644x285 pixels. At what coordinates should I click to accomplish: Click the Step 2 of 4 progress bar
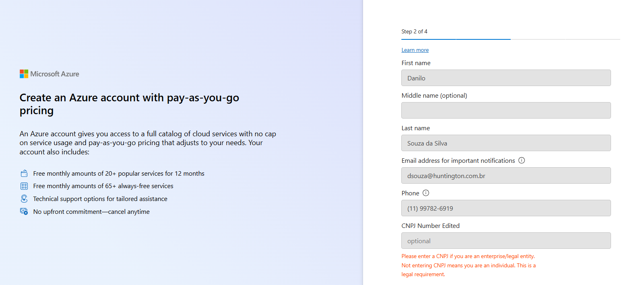pos(510,39)
